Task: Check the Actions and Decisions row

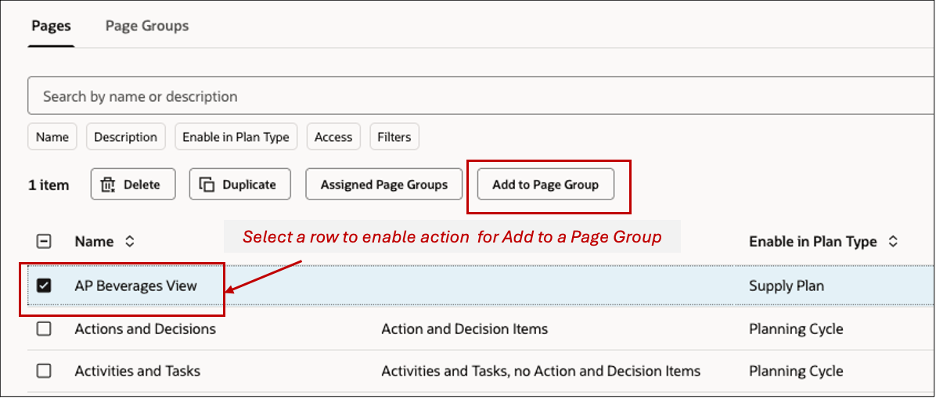Action: click(x=44, y=328)
